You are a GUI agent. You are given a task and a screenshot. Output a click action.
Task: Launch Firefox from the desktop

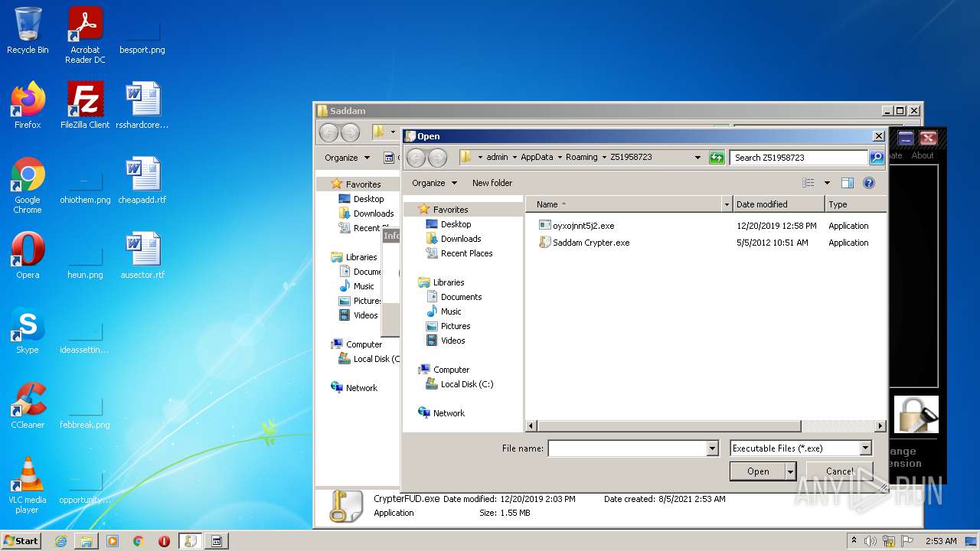tap(28, 106)
